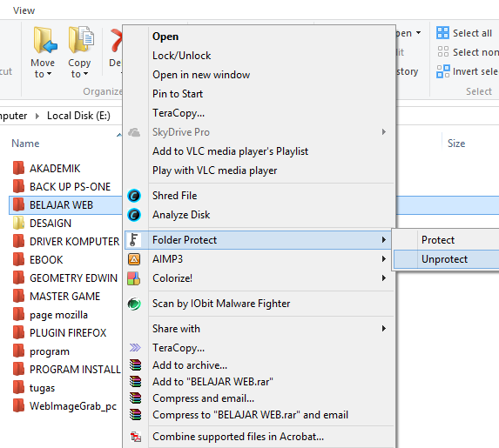Expand the Share with submenu arrow

point(384,329)
